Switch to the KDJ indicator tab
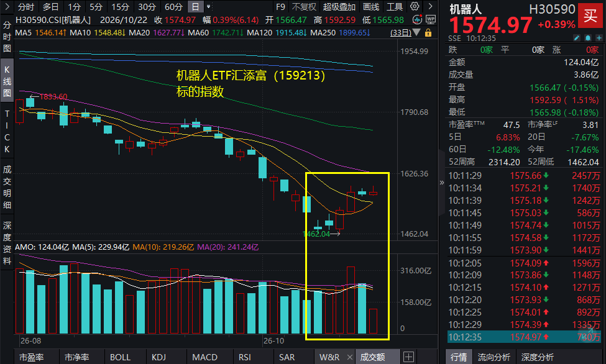The image size is (606, 364). click(x=158, y=357)
